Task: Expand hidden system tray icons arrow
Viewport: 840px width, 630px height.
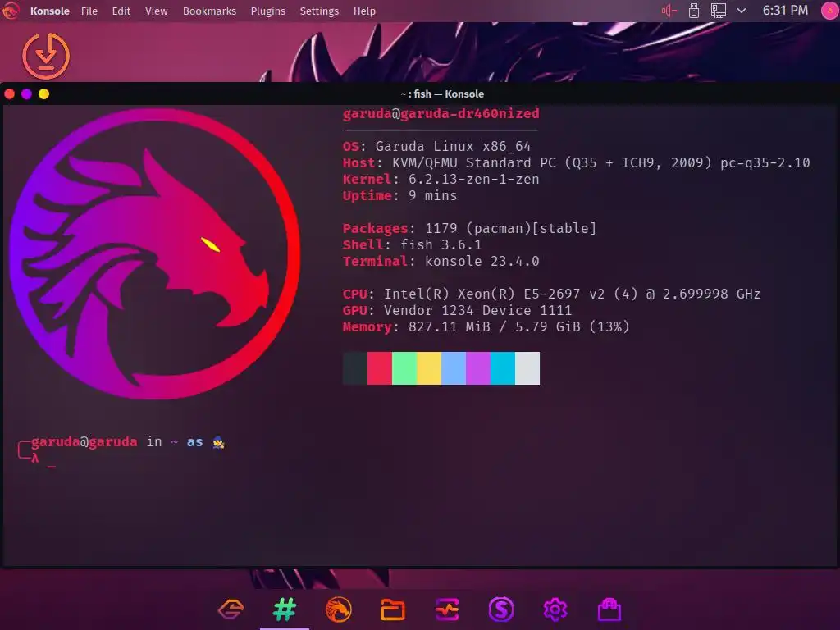Action: (742, 11)
